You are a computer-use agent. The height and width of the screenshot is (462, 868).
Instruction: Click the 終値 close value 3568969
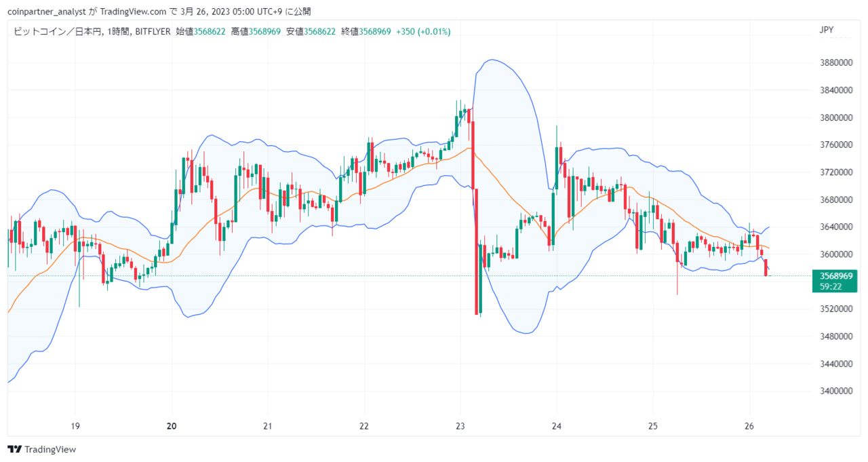375,31
